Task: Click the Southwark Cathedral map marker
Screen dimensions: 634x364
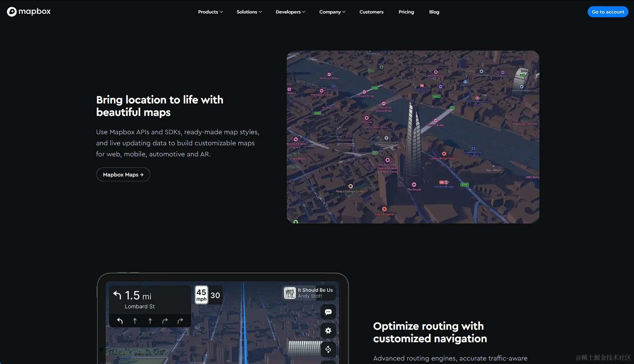Action: coord(386,138)
